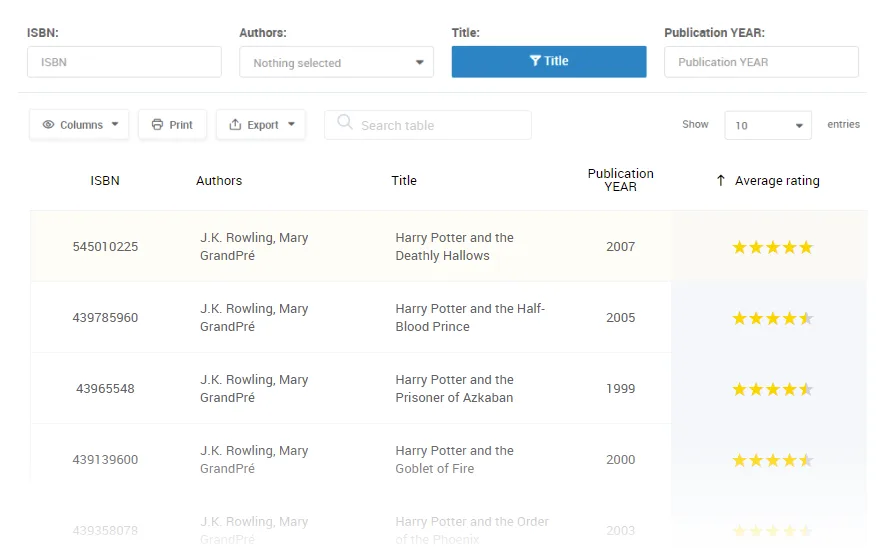
Task: Click star rating for Half-Blood Prince
Action: (x=772, y=318)
